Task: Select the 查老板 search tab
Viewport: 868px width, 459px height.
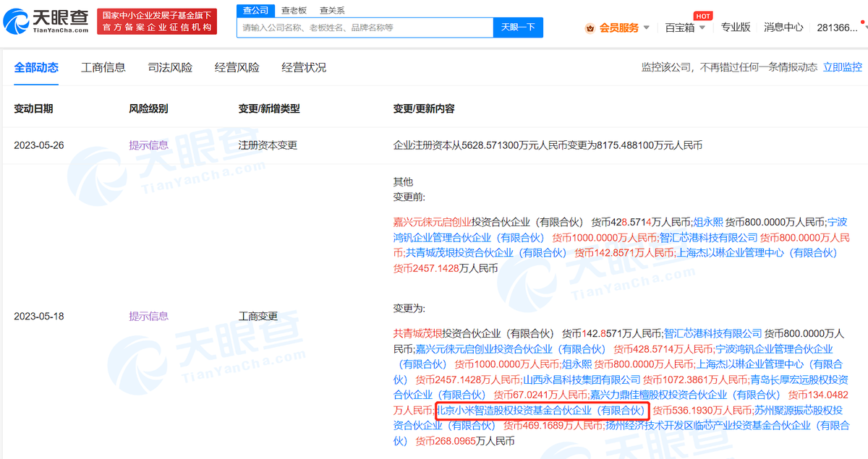Action: coord(294,10)
